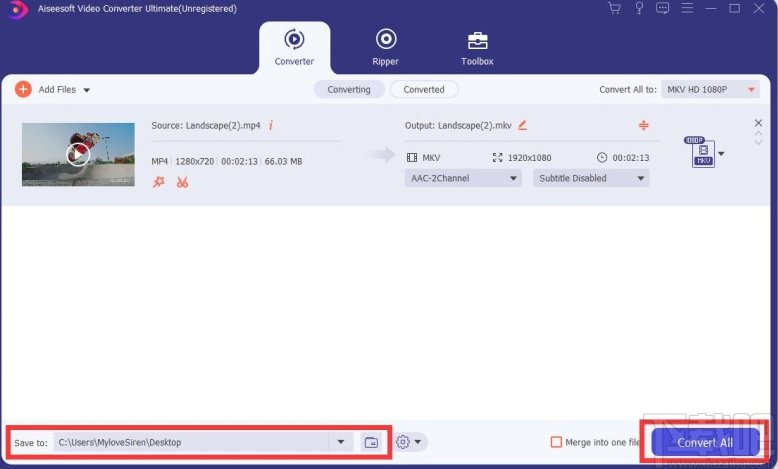Switch to the Ripper tab

tap(386, 48)
